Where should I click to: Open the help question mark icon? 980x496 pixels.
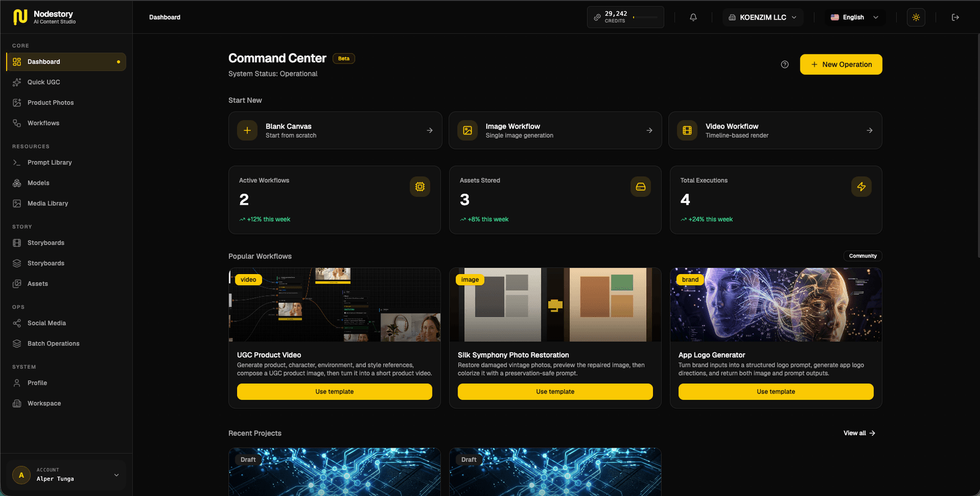pos(785,64)
